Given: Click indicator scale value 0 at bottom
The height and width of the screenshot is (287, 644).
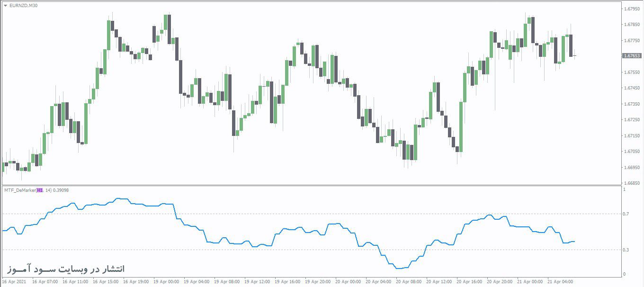Looking at the screenshot, I should coord(624,274).
